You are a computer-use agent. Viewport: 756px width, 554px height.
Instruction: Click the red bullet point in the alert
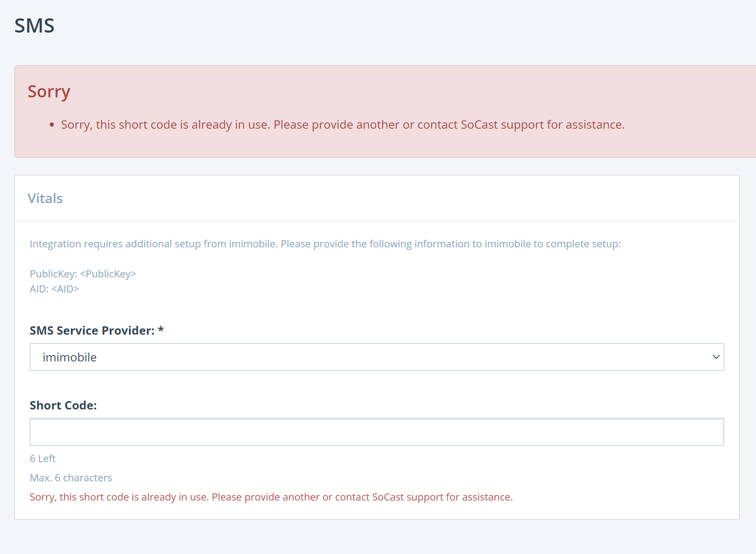[x=52, y=125]
